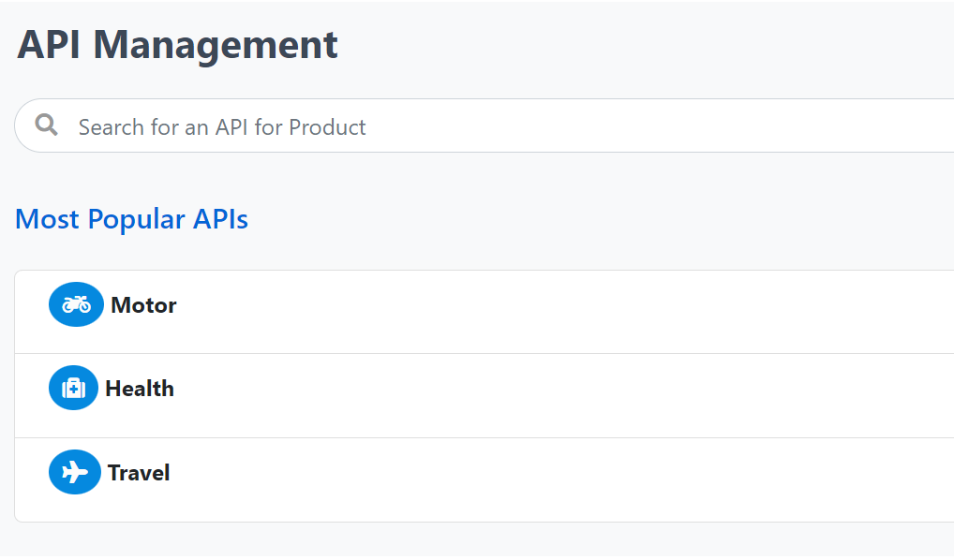
Task: Click the API Management page title
Action: [177, 45]
